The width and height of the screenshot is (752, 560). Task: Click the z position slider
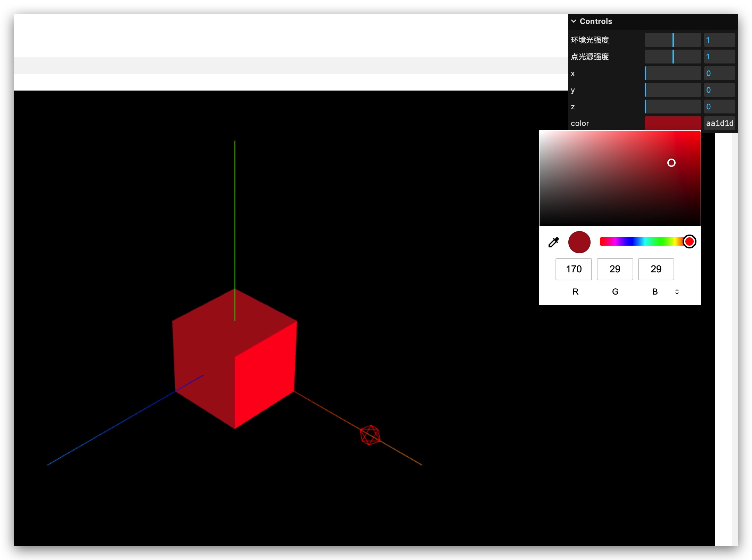673,107
